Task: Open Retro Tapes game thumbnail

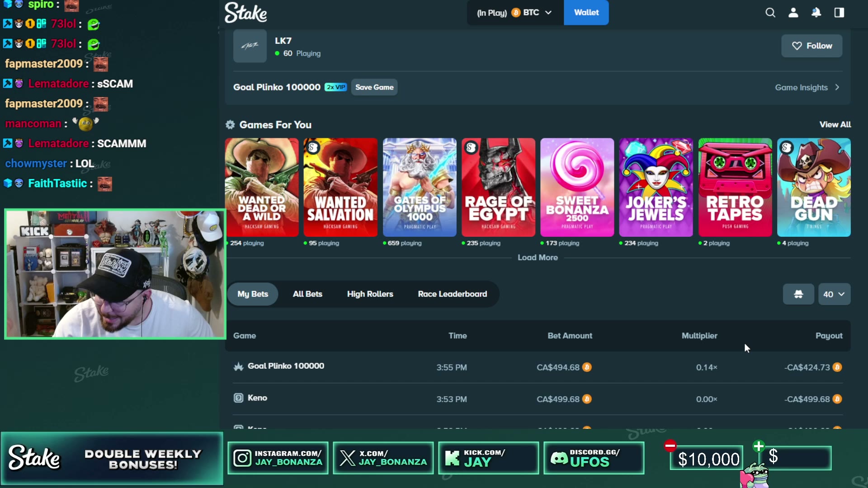Action: tap(735, 188)
